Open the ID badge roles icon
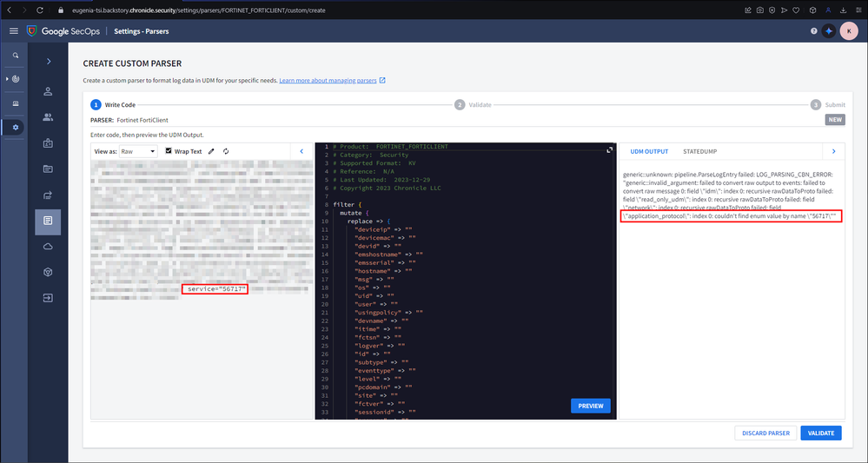868x463 pixels. coord(48,143)
